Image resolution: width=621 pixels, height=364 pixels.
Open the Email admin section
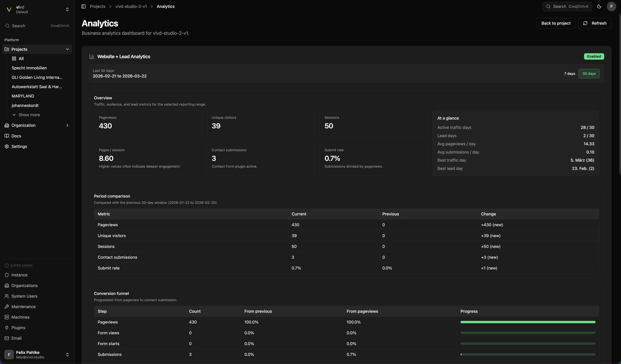(17, 338)
